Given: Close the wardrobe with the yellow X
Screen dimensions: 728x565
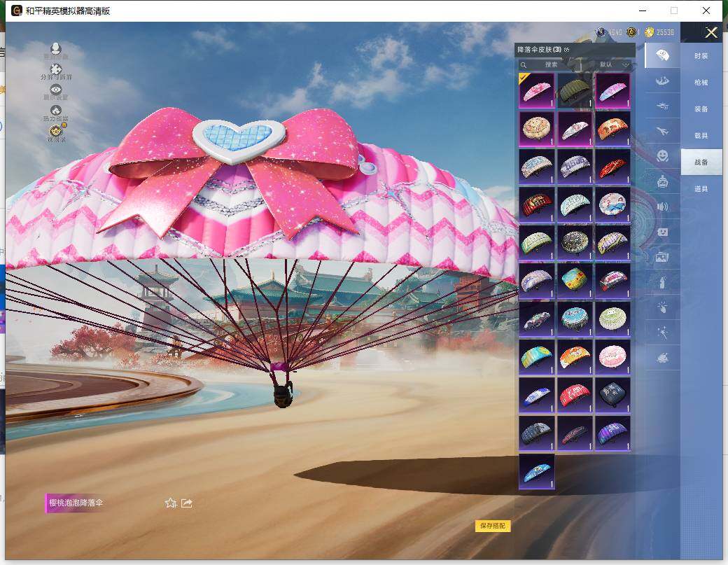Looking at the screenshot, I should (x=710, y=32).
